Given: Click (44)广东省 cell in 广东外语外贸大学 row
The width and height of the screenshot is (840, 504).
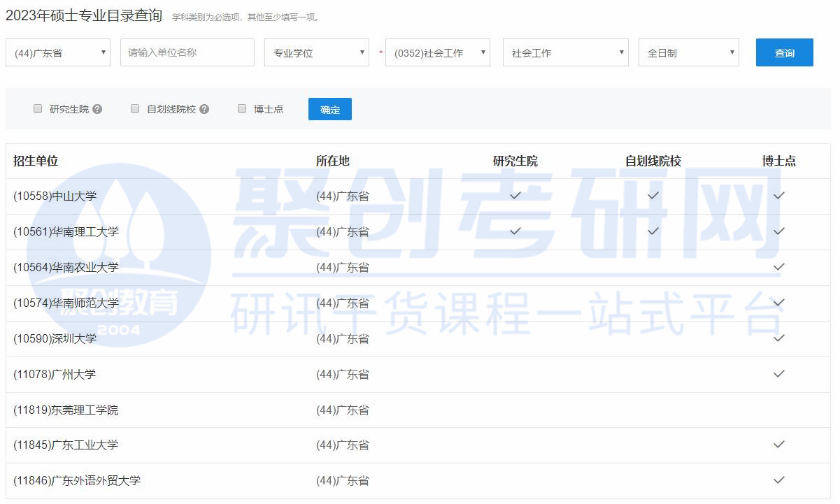Looking at the screenshot, I should pyautogui.click(x=343, y=480).
